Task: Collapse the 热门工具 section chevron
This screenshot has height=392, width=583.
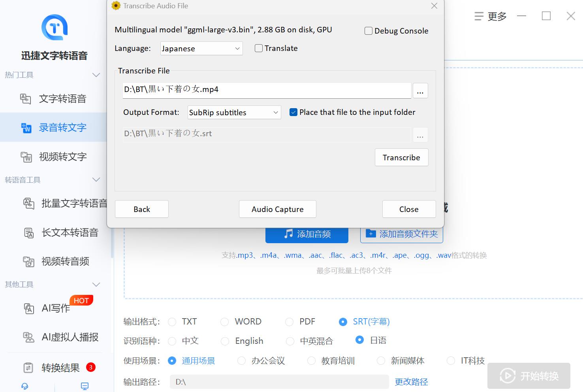Action: [x=96, y=75]
